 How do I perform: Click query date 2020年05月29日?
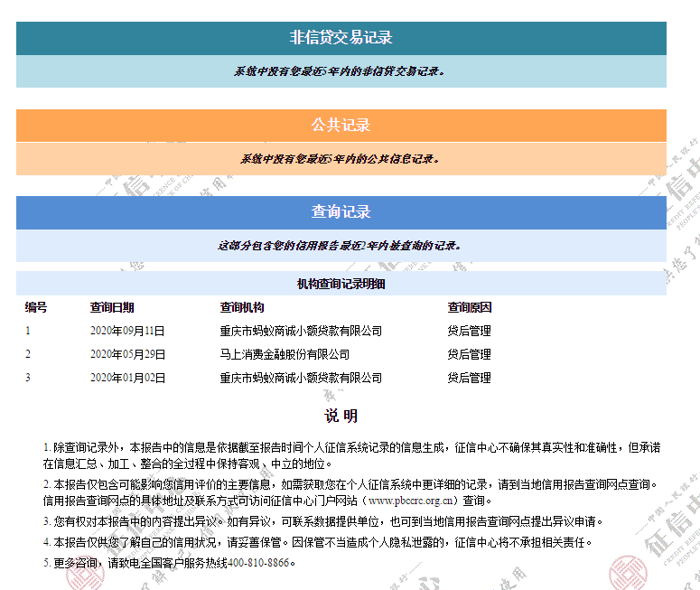(127, 354)
